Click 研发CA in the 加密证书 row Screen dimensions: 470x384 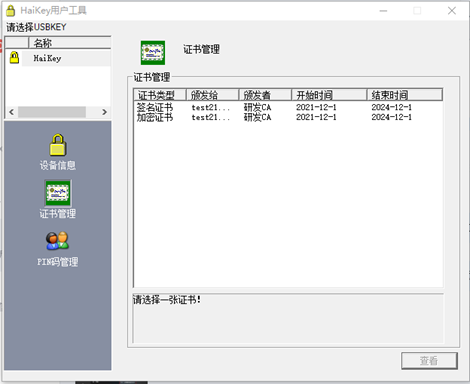(257, 117)
